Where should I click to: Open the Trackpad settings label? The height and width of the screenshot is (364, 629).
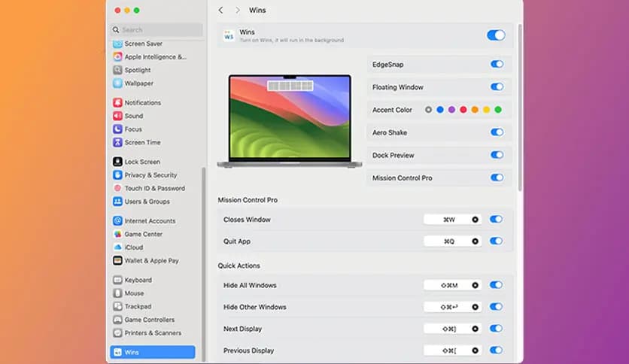click(x=138, y=306)
